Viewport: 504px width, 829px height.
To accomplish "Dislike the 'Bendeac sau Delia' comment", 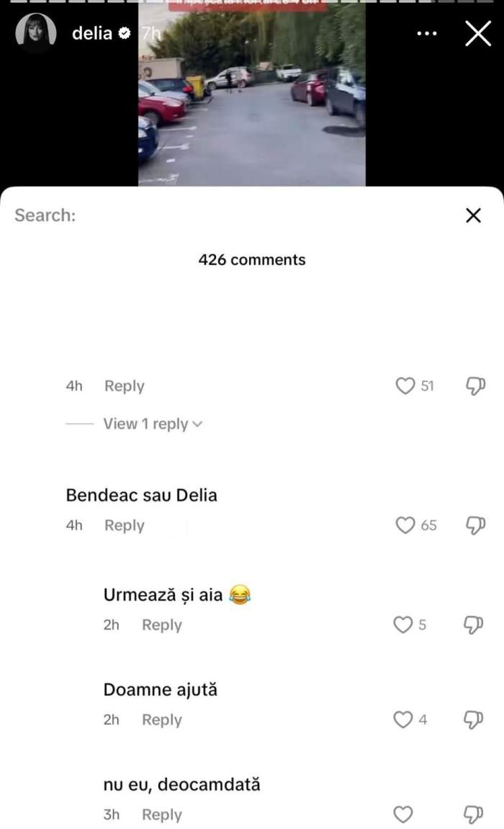I will pos(475,525).
